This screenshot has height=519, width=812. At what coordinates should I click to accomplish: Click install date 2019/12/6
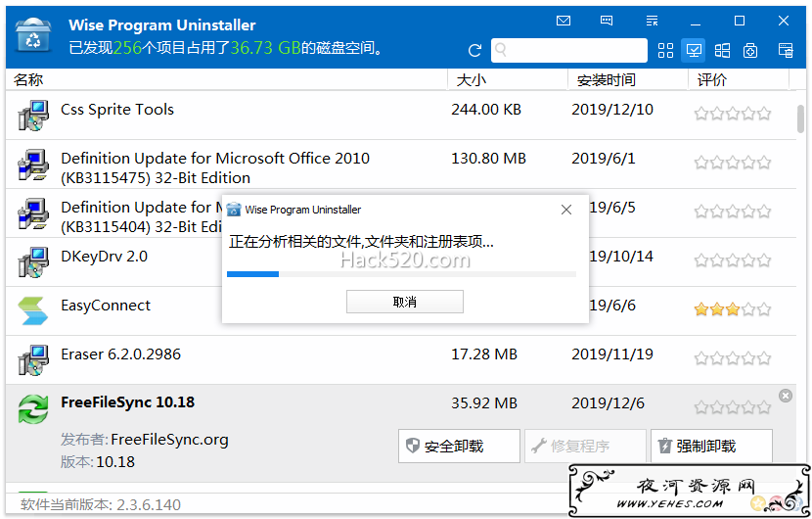point(608,402)
